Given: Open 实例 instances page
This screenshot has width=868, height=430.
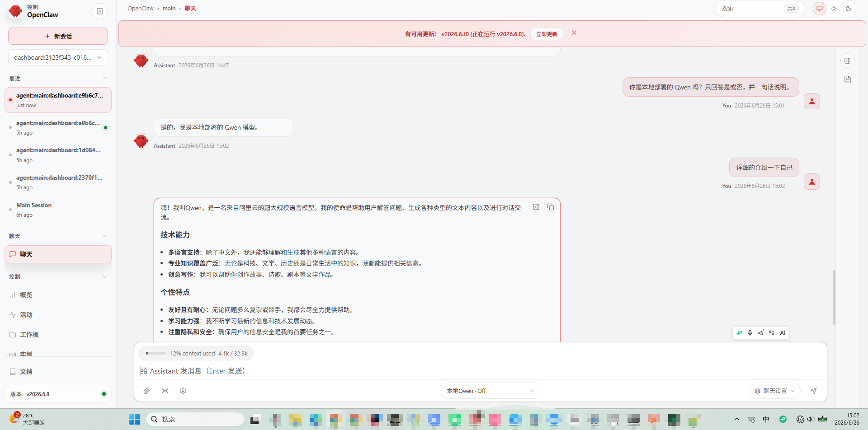Looking at the screenshot, I should 58,354.
